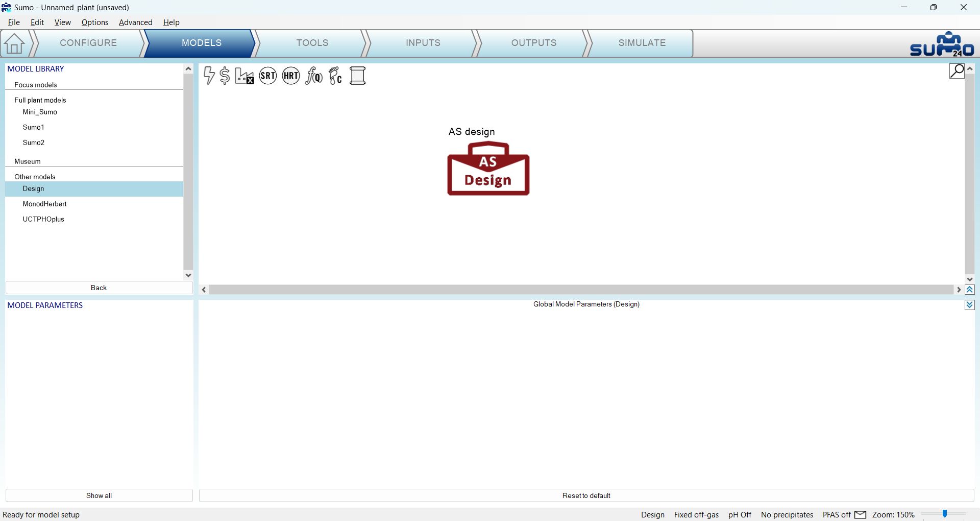Click Fixed off-gas status text
This screenshot has width=980, height=521.
pos(696,515)
